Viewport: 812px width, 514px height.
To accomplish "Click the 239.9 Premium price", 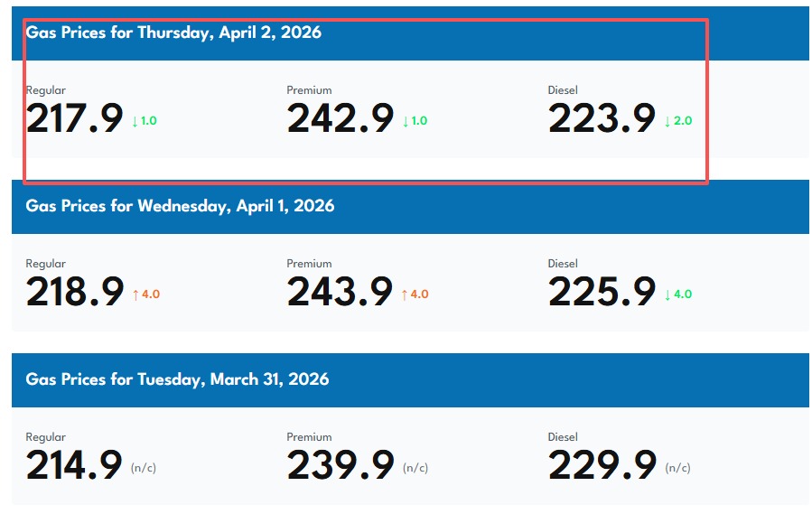I will click(341, 466).
